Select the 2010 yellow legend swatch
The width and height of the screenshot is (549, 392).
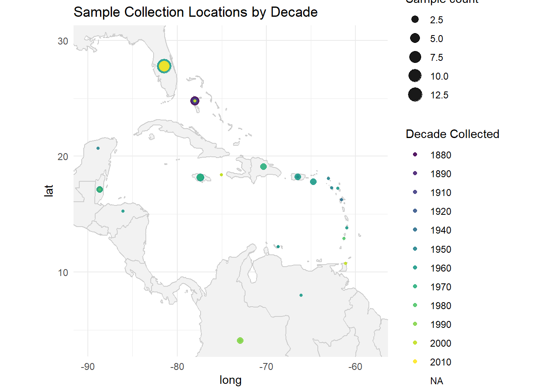pyautogui.click(x=415, y=361)
